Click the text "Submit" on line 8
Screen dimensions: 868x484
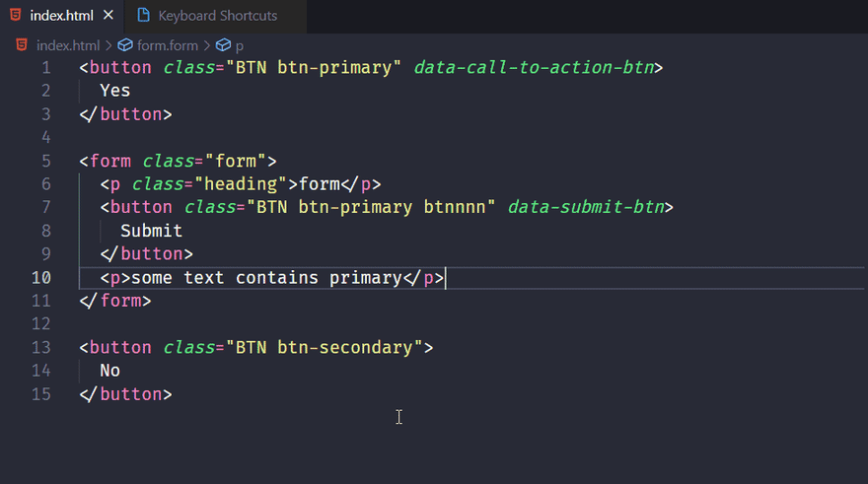click(152, 231)
